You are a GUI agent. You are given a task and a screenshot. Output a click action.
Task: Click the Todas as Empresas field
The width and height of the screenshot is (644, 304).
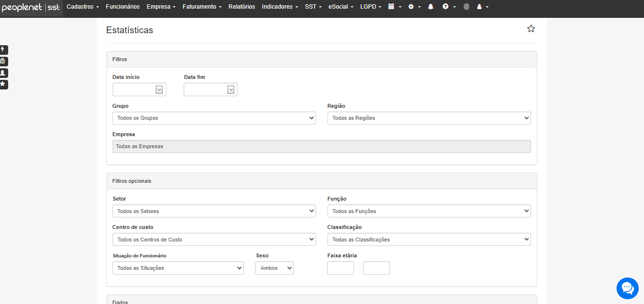(x=322, y=146)
